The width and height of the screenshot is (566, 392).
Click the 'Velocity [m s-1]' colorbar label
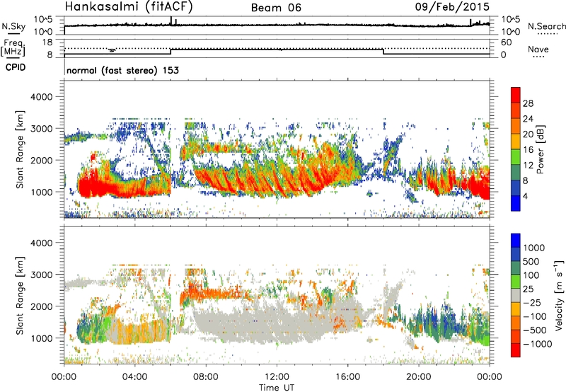(x=559, y=295)
